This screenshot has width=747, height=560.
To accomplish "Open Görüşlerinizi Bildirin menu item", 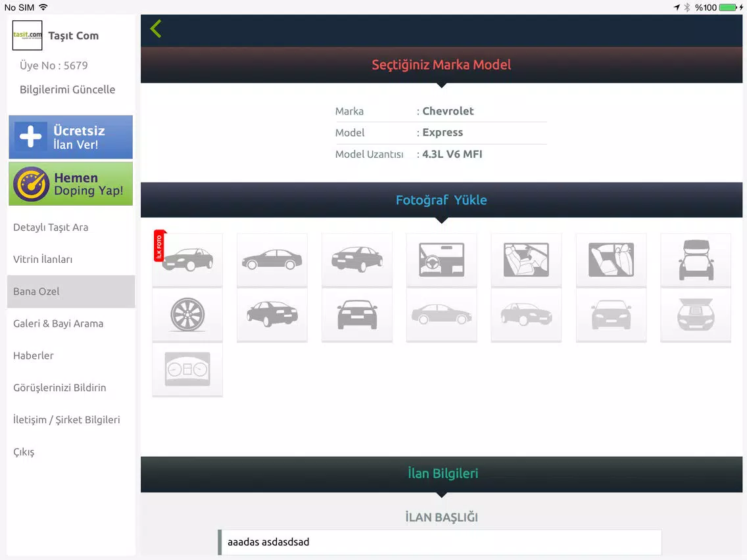I will point(71,388).
